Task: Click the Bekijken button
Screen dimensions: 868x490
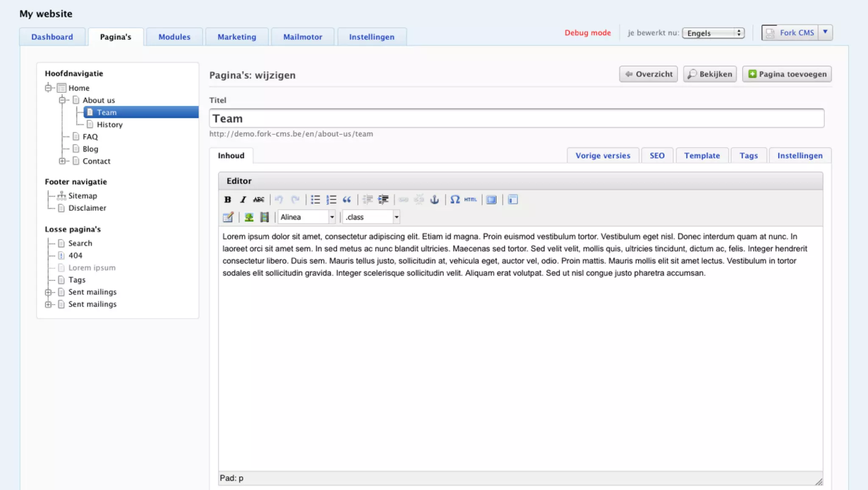Action: [x=710, y=74]
